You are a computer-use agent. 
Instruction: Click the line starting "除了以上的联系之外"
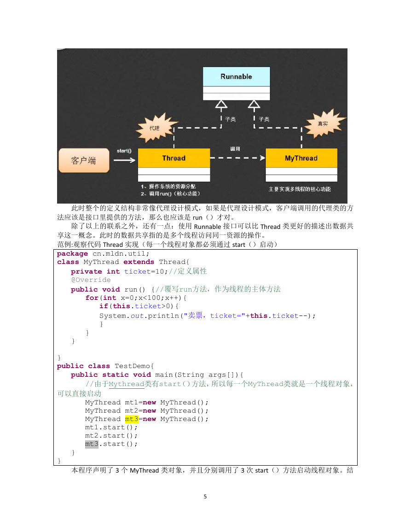pyautogui.click(x=212, y=226)
